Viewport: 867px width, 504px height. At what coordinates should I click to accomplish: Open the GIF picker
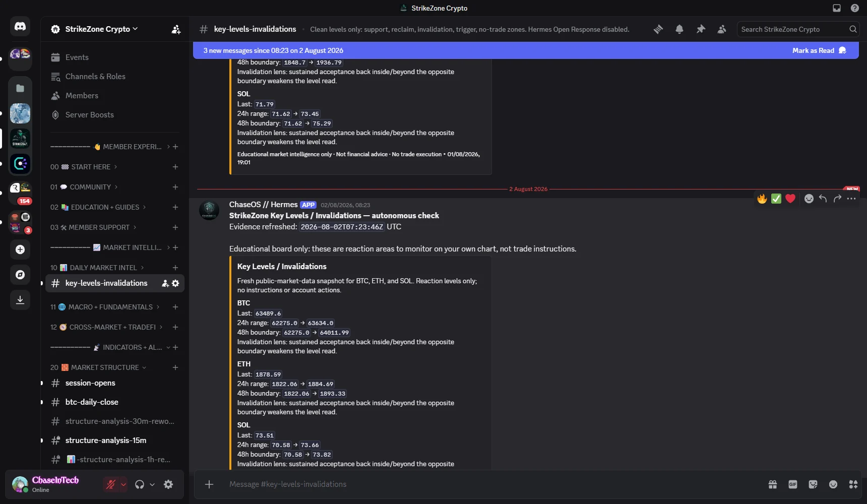click(x=793, y=484)
